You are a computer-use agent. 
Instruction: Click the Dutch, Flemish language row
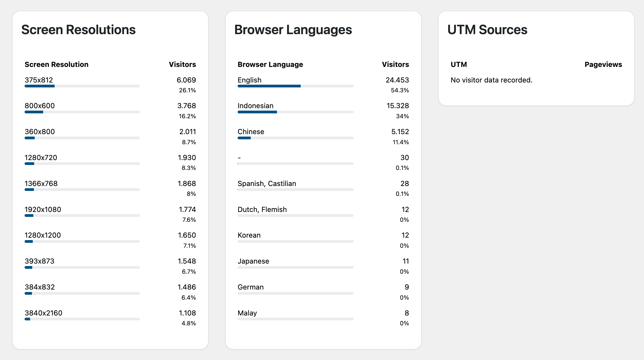[x=262, y=209]
